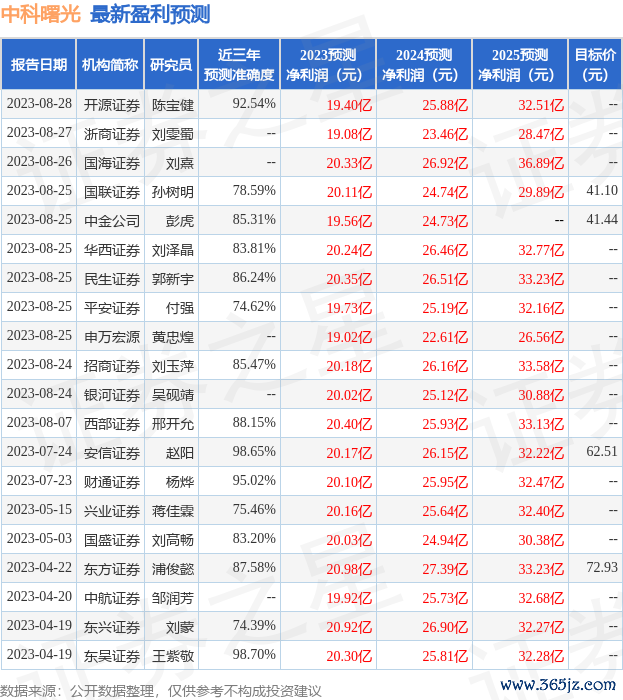Screen dimensions: 623x700
Task: Click researcher name 蒋佳霖
Action: point(173,512)
